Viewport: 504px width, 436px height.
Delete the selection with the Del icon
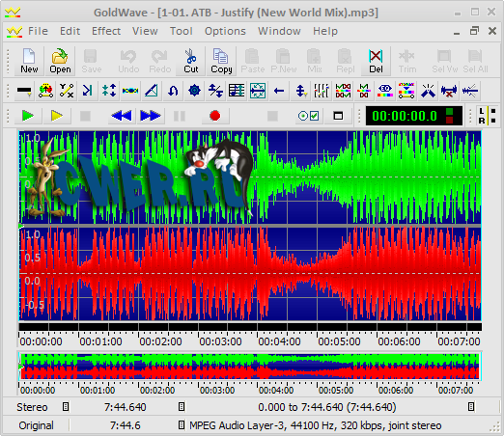click(376, 61)
